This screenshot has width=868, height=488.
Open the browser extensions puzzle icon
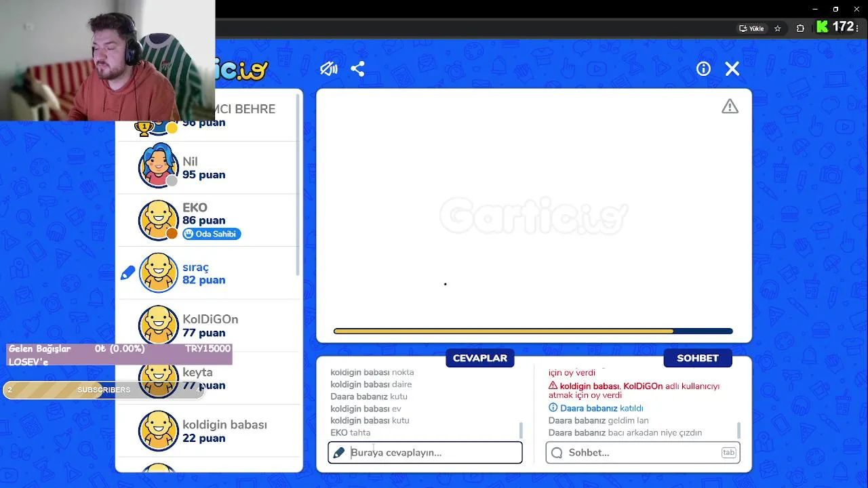tap(800, 28)
